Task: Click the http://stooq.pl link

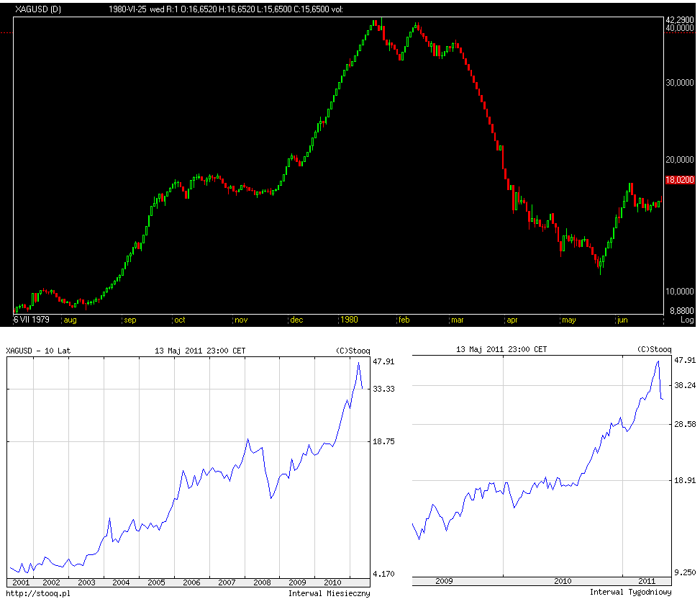Action: point(38,593)
